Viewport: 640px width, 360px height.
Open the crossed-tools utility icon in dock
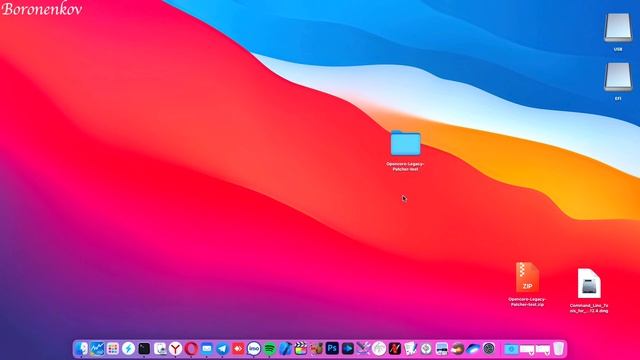[x=363, y=349]
